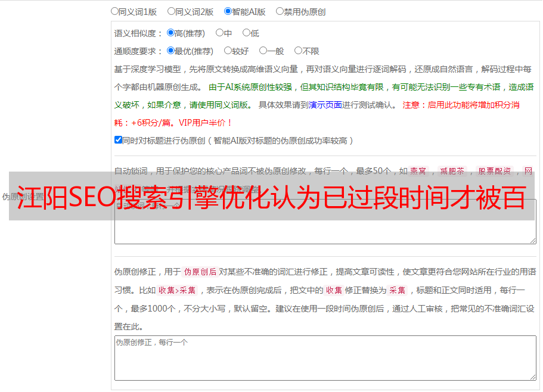Viewport: 543px width, 392px height.
Task: Select the 同义词1版 radio option
Action: pos(114,11)
